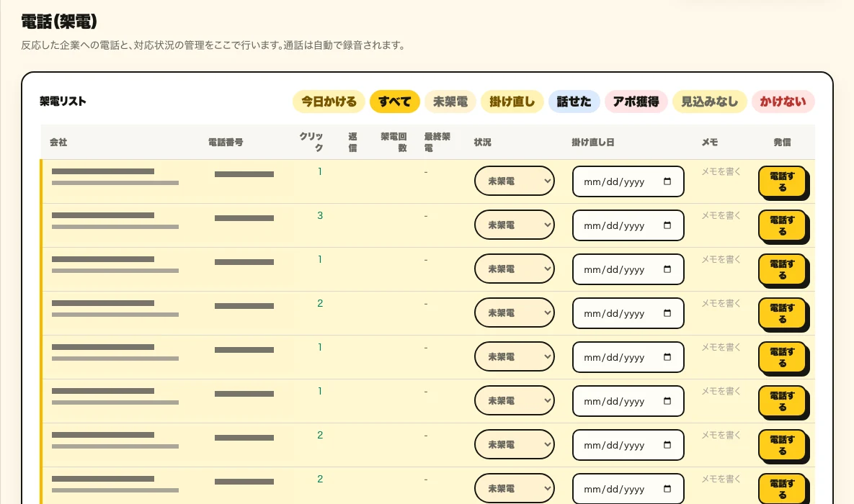This screenshot has height=504, width=854.
Task: Click 電話する button in first row
Action: pos(782,181)
